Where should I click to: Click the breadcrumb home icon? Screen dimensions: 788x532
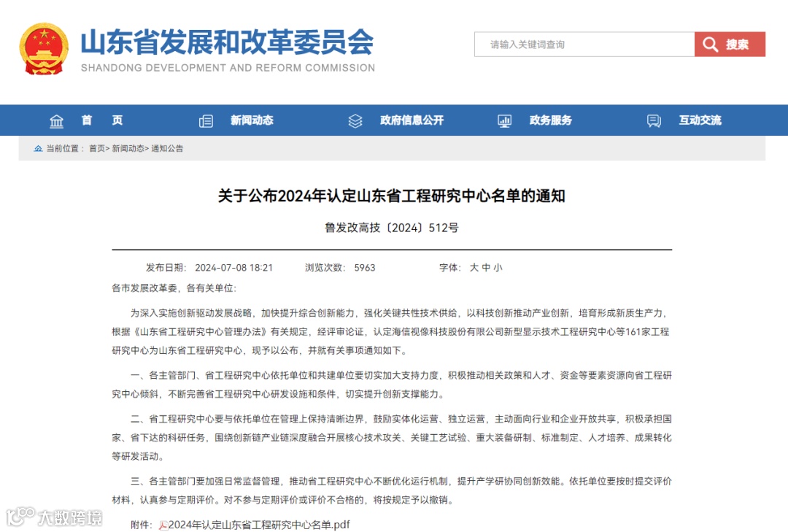tap(38, 148)
